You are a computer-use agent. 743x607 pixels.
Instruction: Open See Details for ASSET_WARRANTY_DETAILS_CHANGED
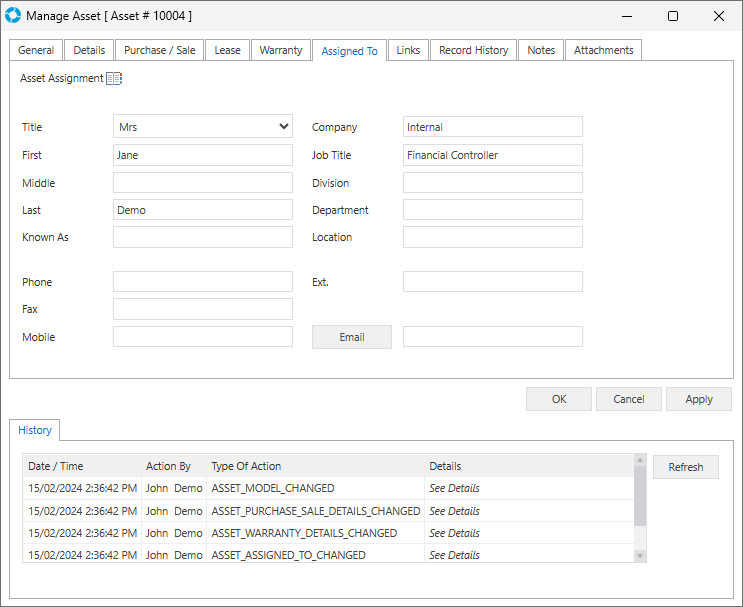(454, 533)
